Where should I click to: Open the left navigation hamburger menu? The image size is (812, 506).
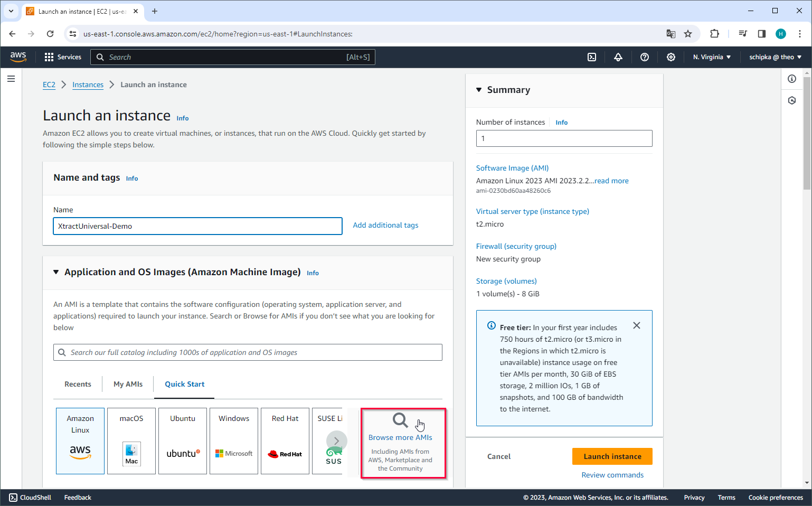click(x=11, y=79)
